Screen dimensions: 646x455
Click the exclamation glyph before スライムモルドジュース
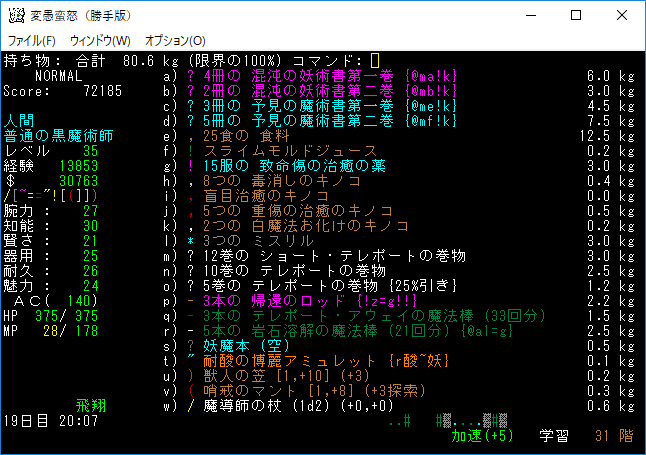[191, 151]
